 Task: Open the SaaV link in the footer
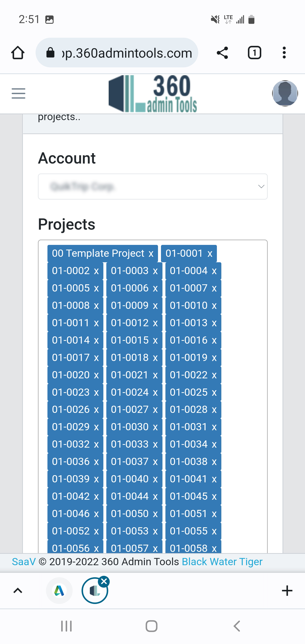pos(23,561)
